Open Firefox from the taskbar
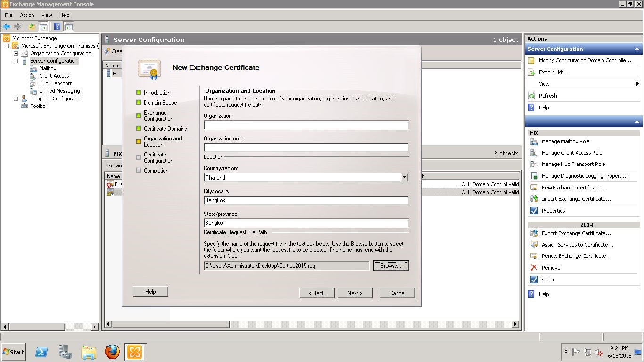The width and height of the screenshot is (644, 362). click(112, 352)
